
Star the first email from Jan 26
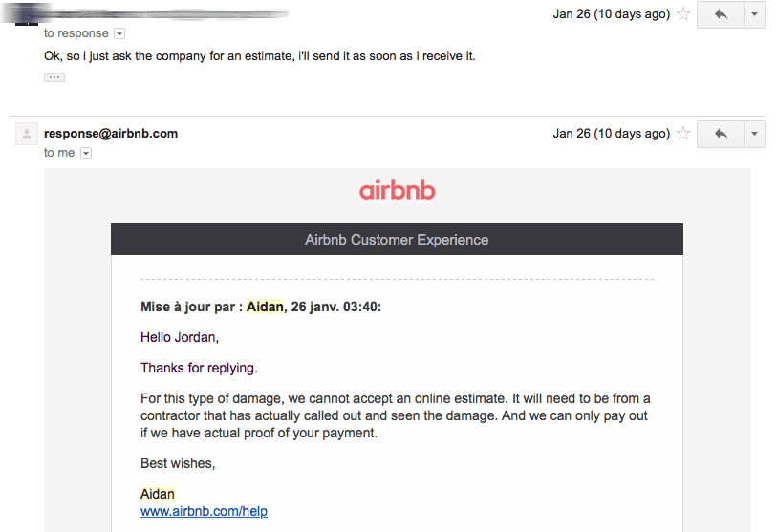click(683, 14)
